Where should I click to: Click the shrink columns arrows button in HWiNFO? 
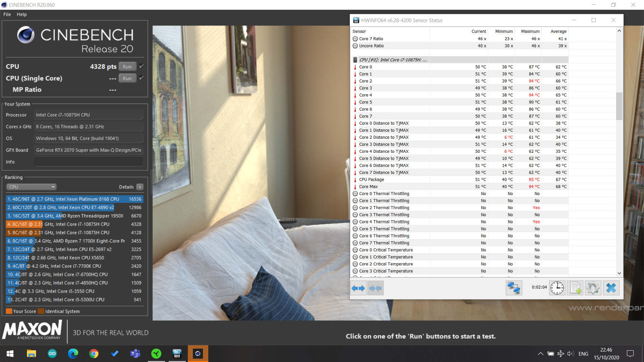point(375,288)
